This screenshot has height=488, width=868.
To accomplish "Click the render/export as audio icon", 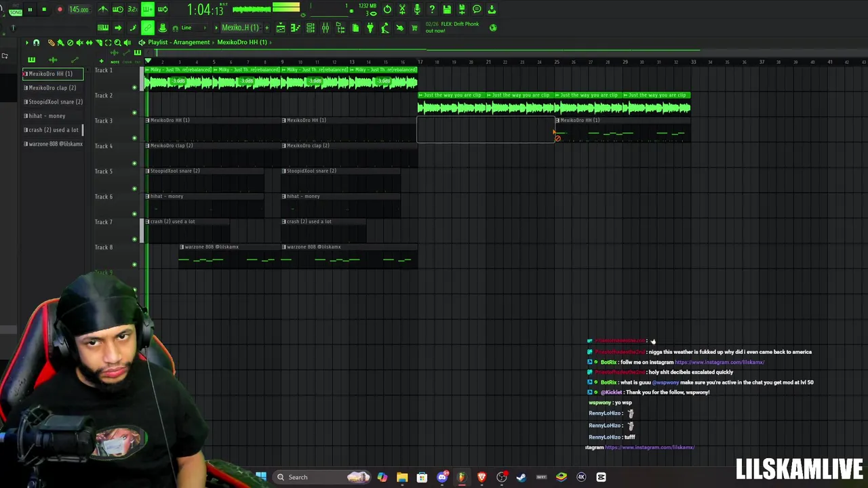I will click(462, 9).
